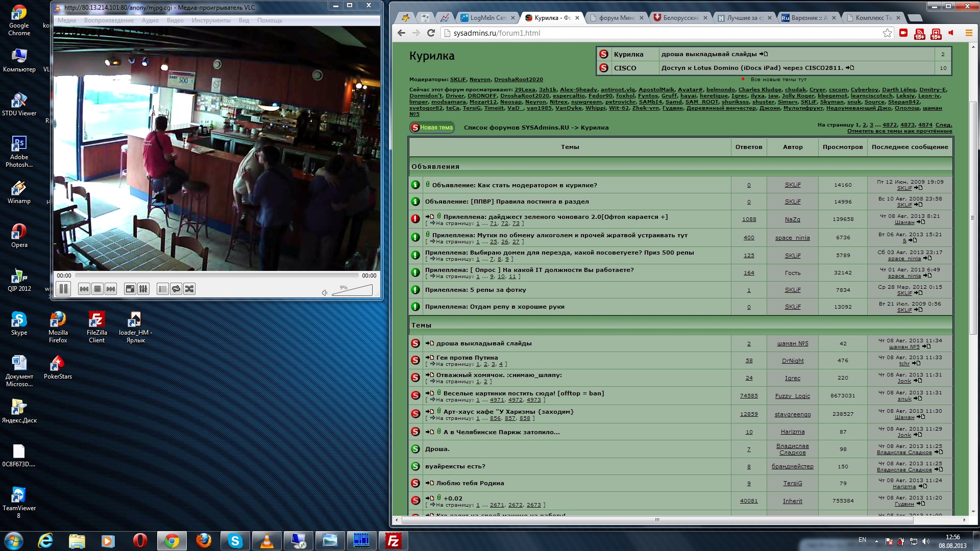Toggle the VLC loop mode

point(176,289)
